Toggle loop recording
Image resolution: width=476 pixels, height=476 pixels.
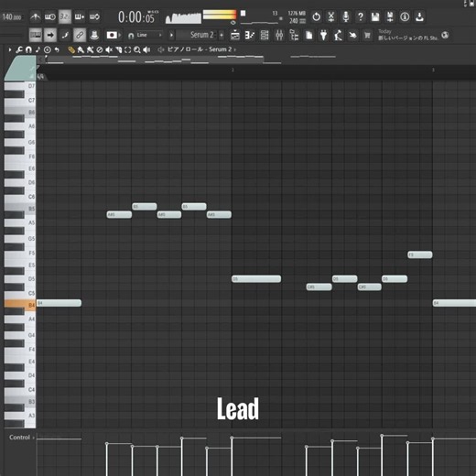(94, 16)
